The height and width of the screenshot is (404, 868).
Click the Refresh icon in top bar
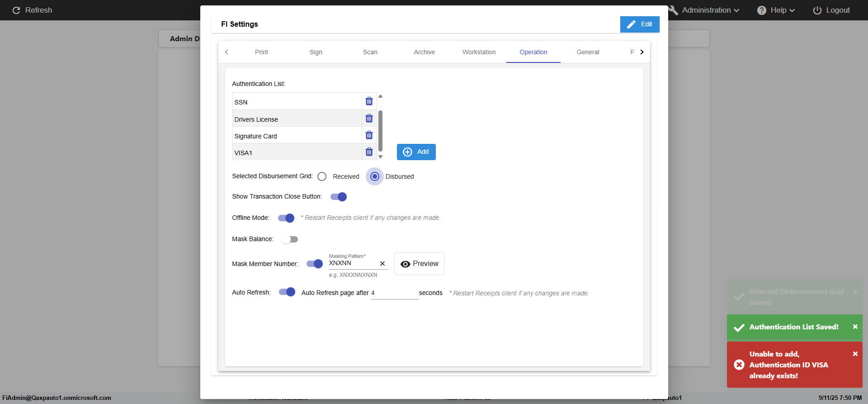click(16, 10)
